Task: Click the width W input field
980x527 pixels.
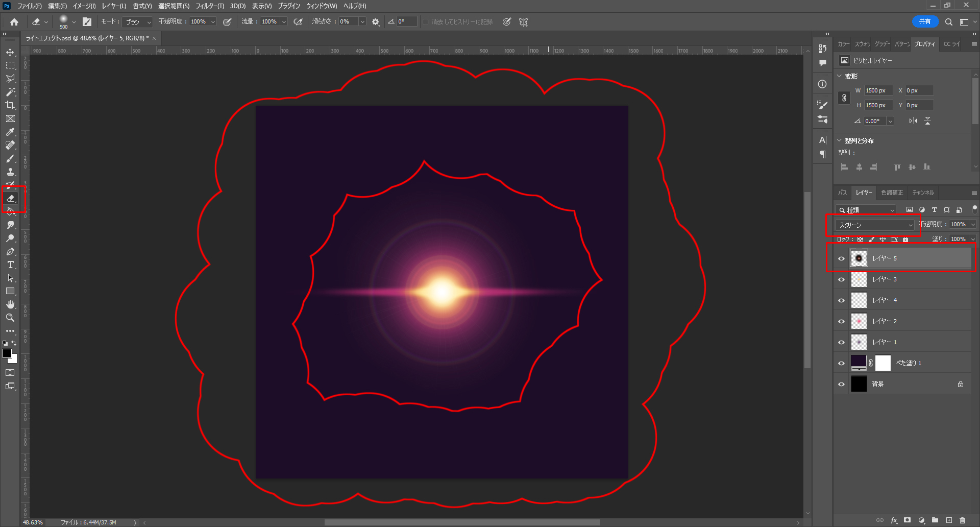Action: [x=878, y=90]
